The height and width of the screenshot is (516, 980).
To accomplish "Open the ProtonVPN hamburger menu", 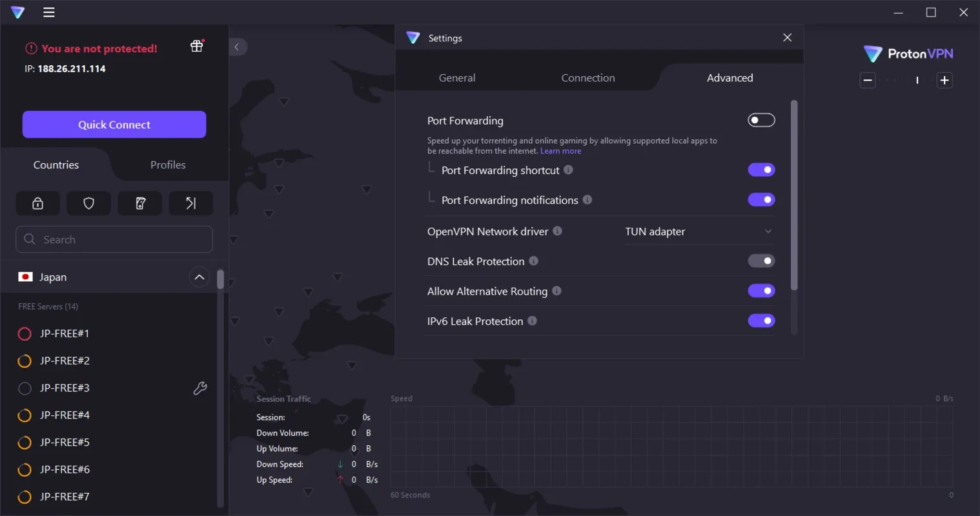I will pyautogui.click(x=48, y=12).
